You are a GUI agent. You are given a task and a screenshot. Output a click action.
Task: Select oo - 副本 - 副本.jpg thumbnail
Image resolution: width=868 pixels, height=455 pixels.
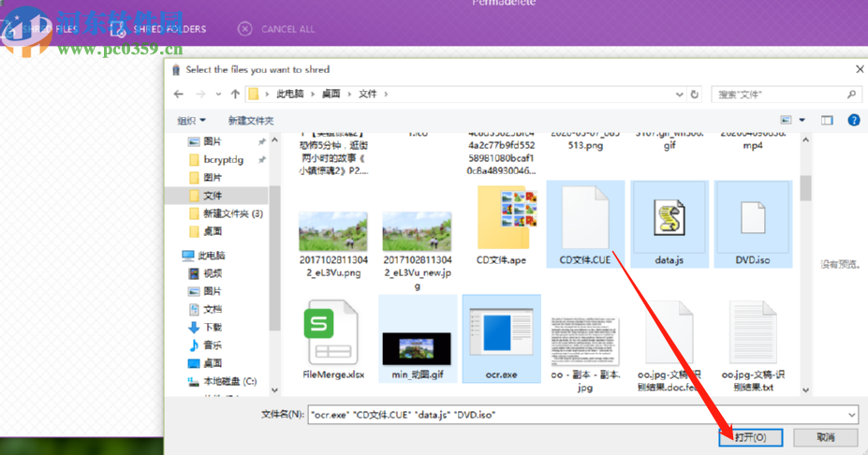point(585,341)
